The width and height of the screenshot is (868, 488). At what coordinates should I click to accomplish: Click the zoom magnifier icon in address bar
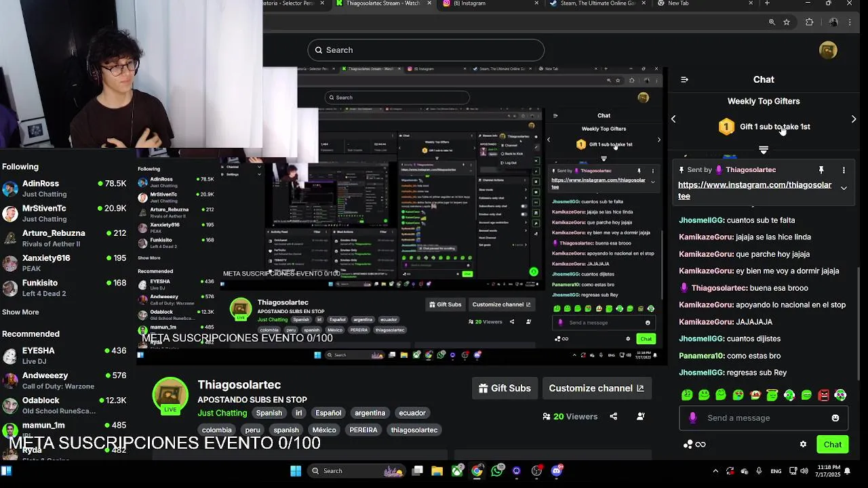(772, 22)
